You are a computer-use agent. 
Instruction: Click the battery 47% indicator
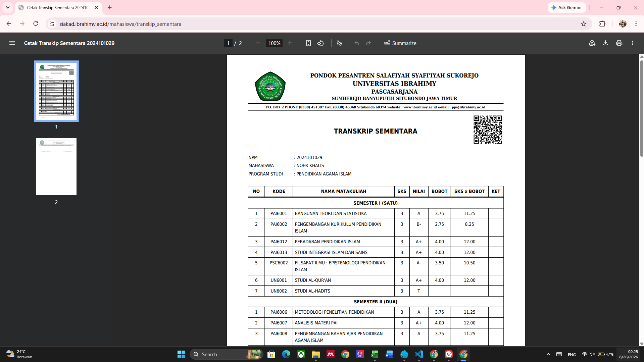pyautogui.click(x=606, y=354)
